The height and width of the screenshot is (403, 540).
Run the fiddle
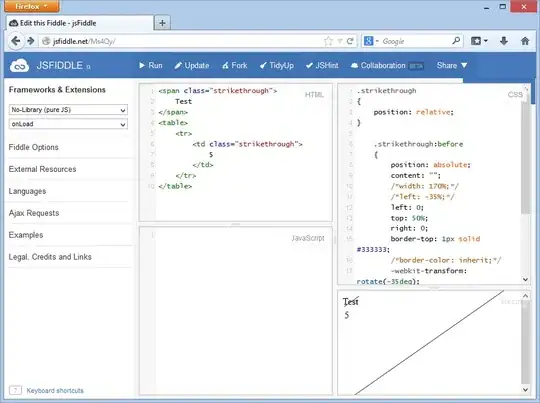151,65
